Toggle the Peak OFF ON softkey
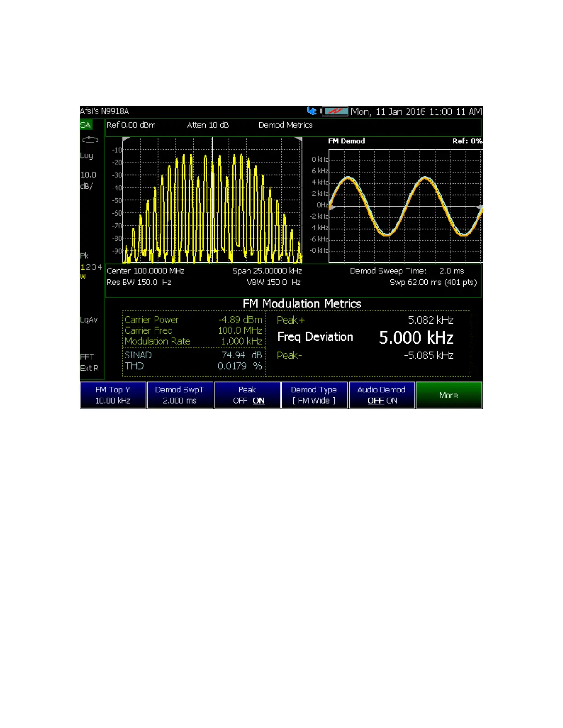The height and width of the screenshot is (728, 563). tap(247, 395)
